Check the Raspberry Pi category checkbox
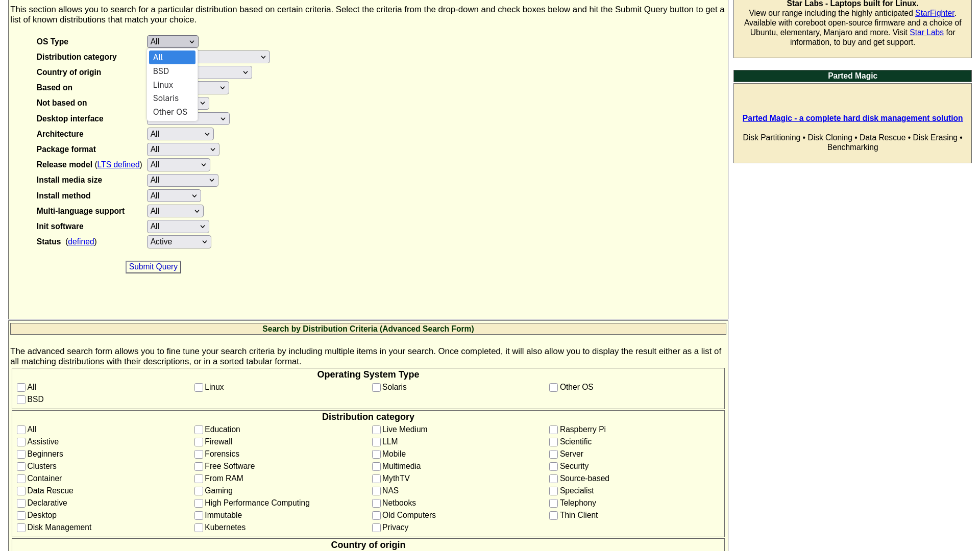 pyautogui.click(x=553, y=430)
